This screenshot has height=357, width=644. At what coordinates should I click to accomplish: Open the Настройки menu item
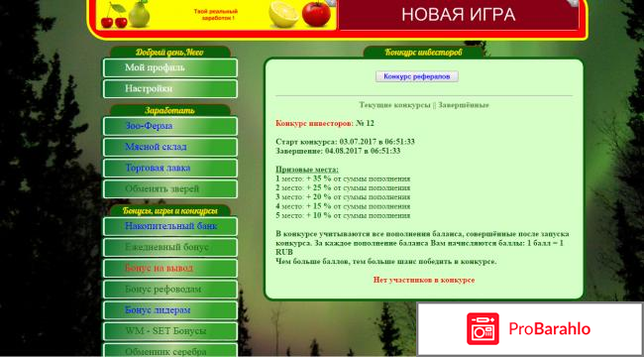click(x=170, y=89)
